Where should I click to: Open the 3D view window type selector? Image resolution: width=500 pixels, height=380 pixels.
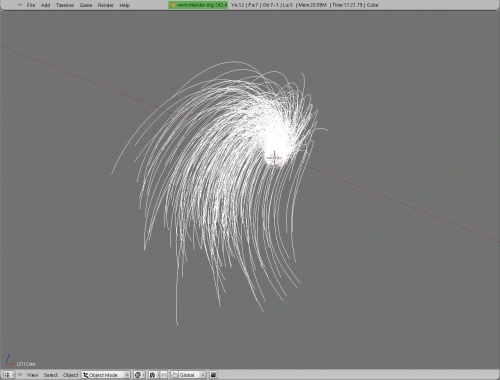pos(9,375)
